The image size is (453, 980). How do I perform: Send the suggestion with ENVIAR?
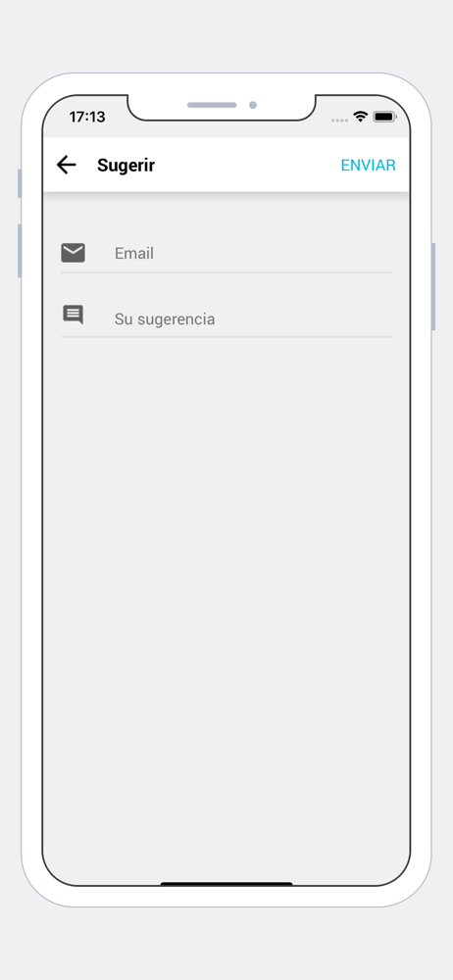(x=368, y=165)
